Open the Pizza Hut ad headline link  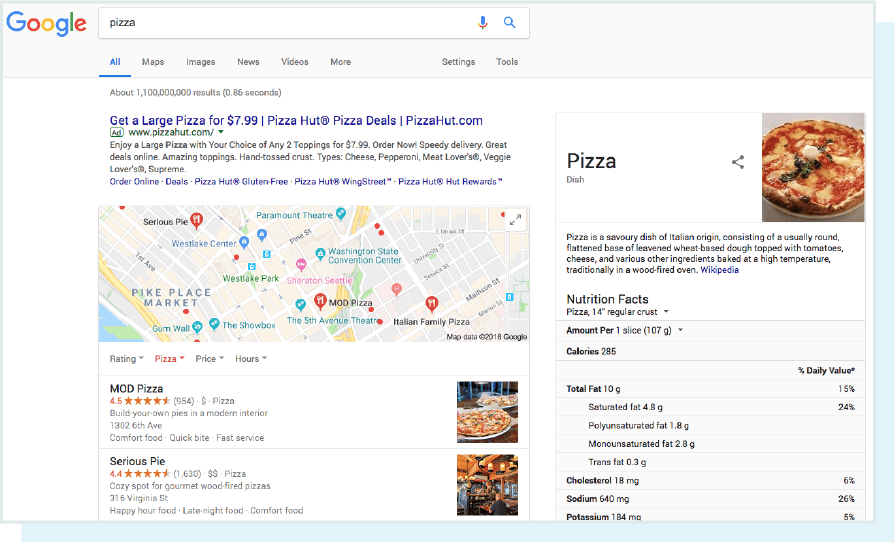pyautogui.click(x=296, y=120)
